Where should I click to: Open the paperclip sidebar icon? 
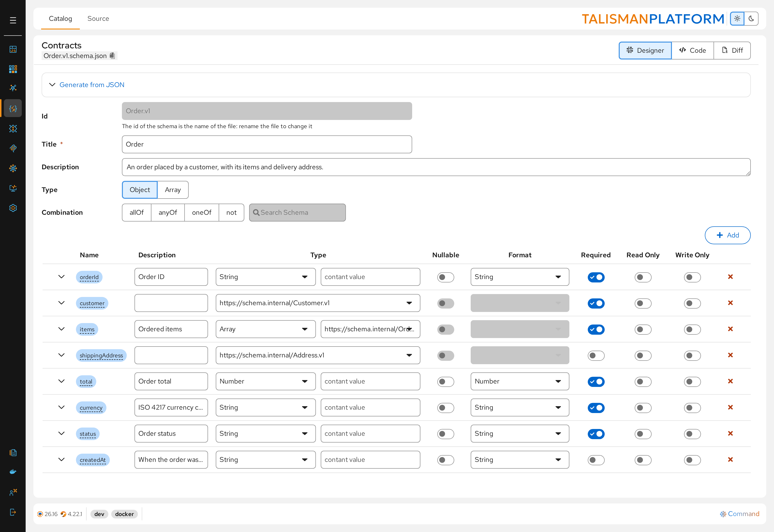point(13,148)
